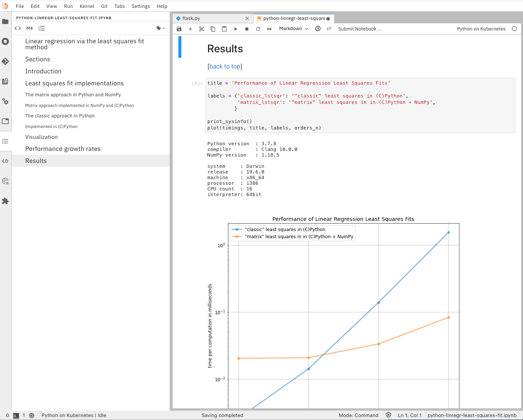Click the code cell [9] editor
The height and width of the screenshot is (420, 523).
click(360, 105)
